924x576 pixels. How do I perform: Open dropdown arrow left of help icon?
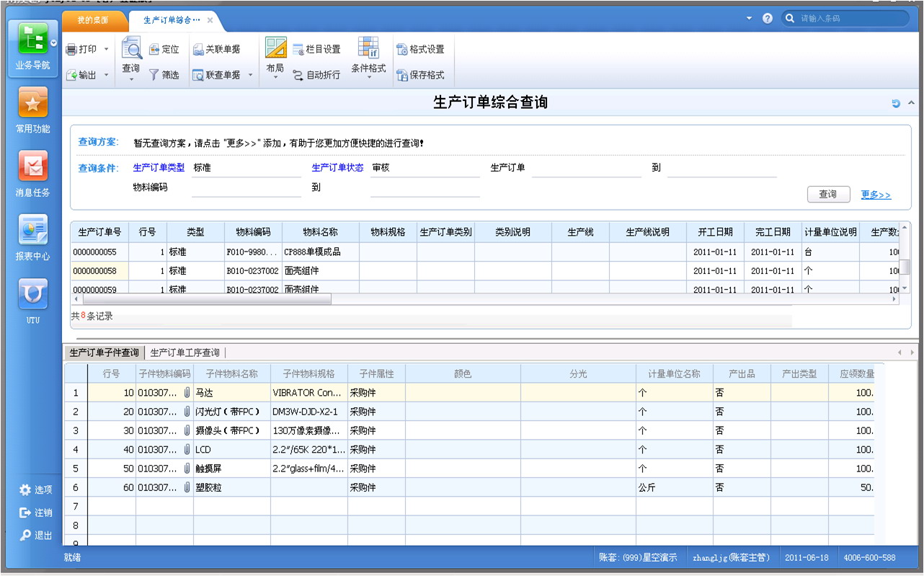749,18
